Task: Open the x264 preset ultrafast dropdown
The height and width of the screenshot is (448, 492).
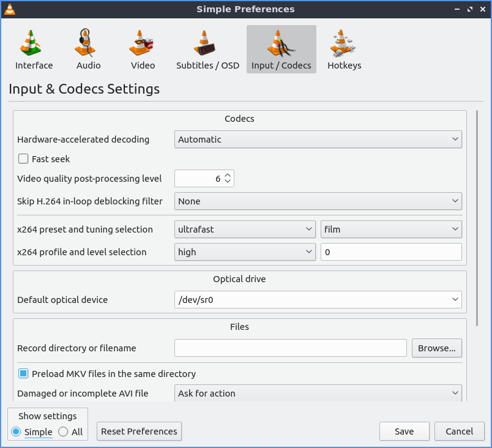Action: [245, 230]
